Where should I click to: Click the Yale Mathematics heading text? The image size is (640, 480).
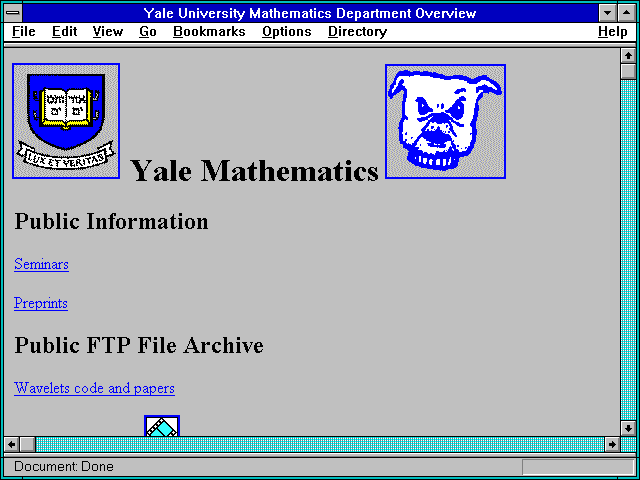(254, 170)
